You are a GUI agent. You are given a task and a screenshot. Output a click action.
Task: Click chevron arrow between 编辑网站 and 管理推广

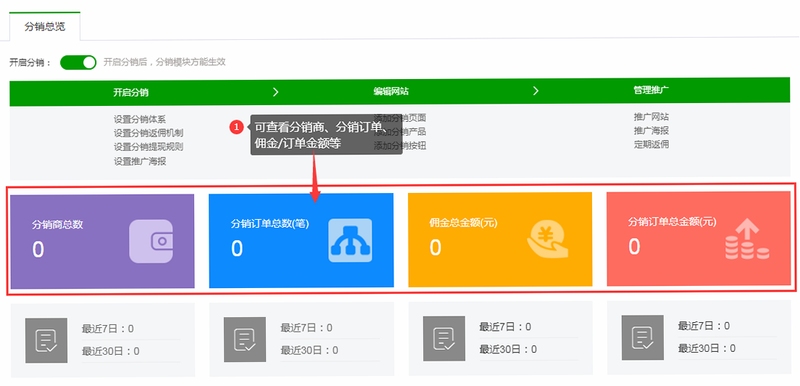[536, 91]
